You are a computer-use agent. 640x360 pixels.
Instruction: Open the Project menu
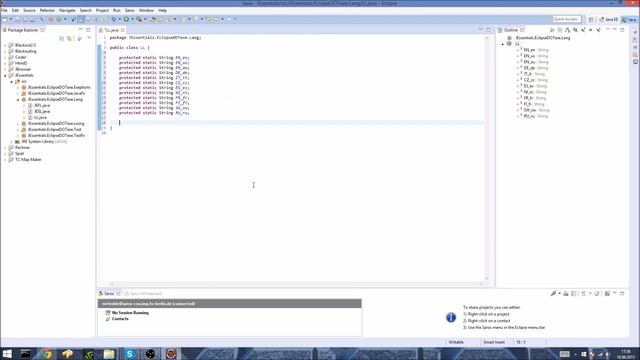point(102,10)
